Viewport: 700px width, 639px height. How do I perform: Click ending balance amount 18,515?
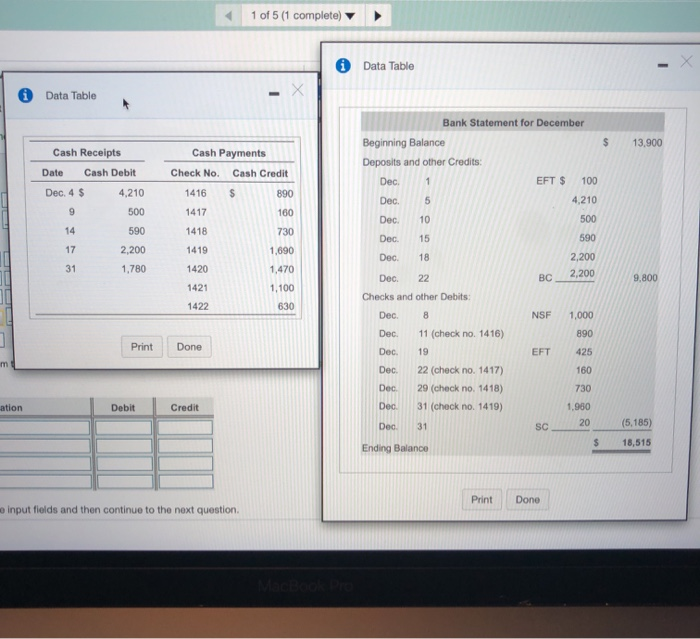[636, 443]
